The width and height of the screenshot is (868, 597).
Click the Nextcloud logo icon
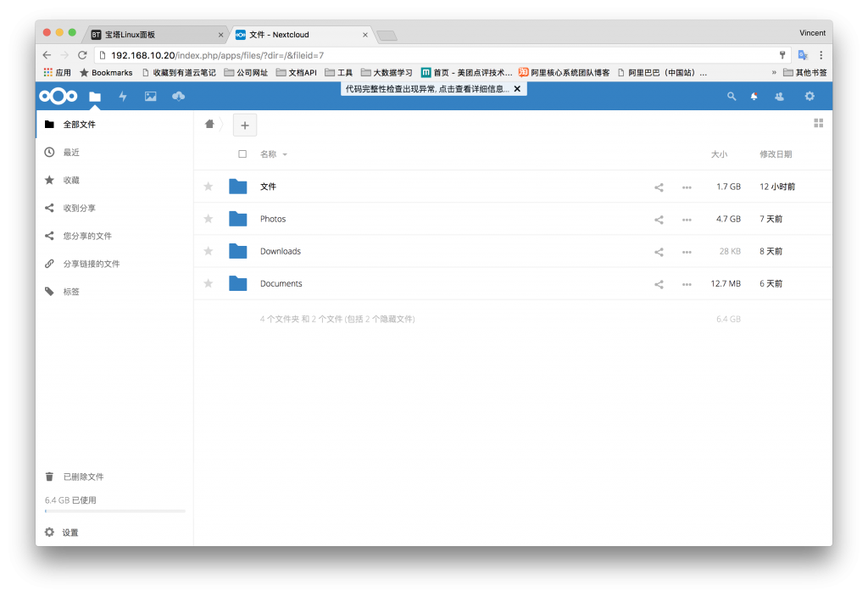click(58, 97)
